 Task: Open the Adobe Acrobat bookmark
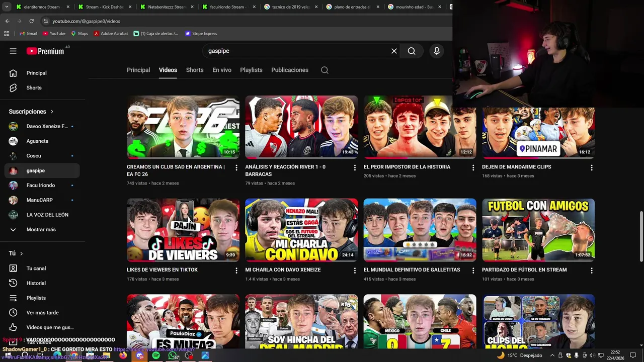pos(111,34)
